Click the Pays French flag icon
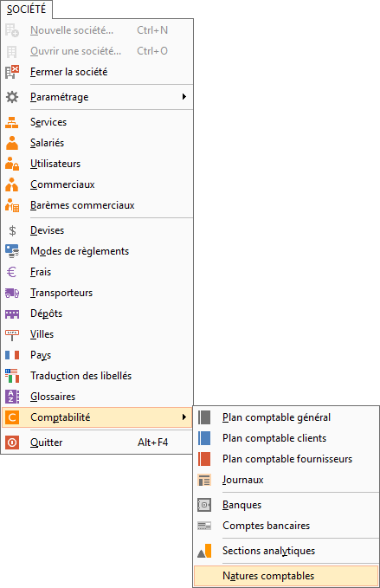 click(12, 355)
